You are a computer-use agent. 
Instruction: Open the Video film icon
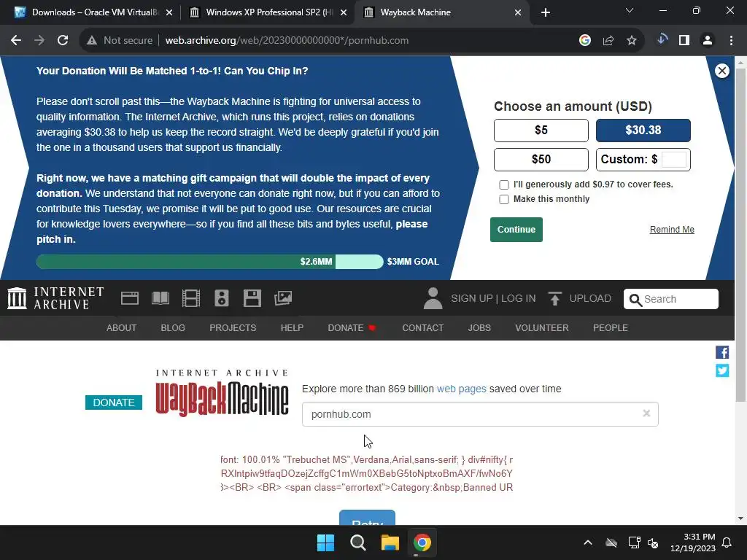pyautogui.click(x=191, y=298)
